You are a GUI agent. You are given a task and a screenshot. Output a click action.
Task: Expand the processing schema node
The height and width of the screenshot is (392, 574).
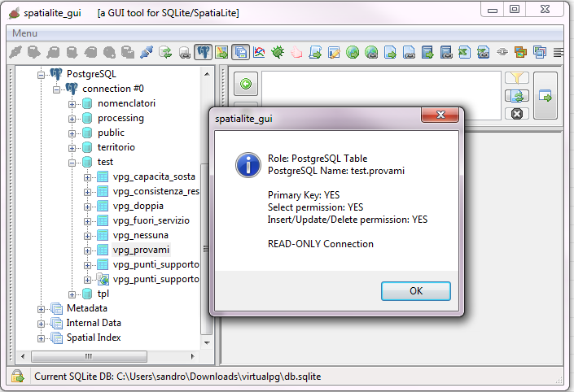point(72,119)
